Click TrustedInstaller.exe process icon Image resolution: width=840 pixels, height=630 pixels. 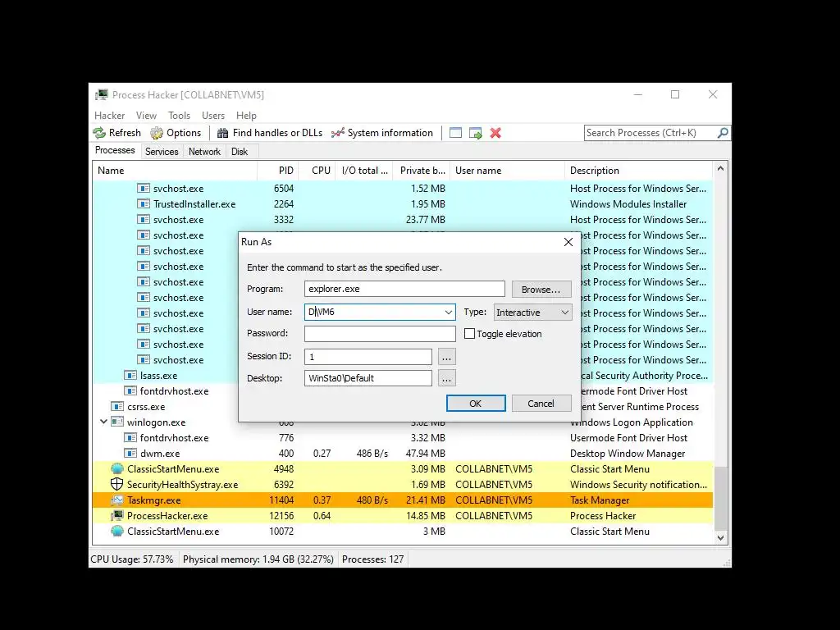[x=143, y=204]
